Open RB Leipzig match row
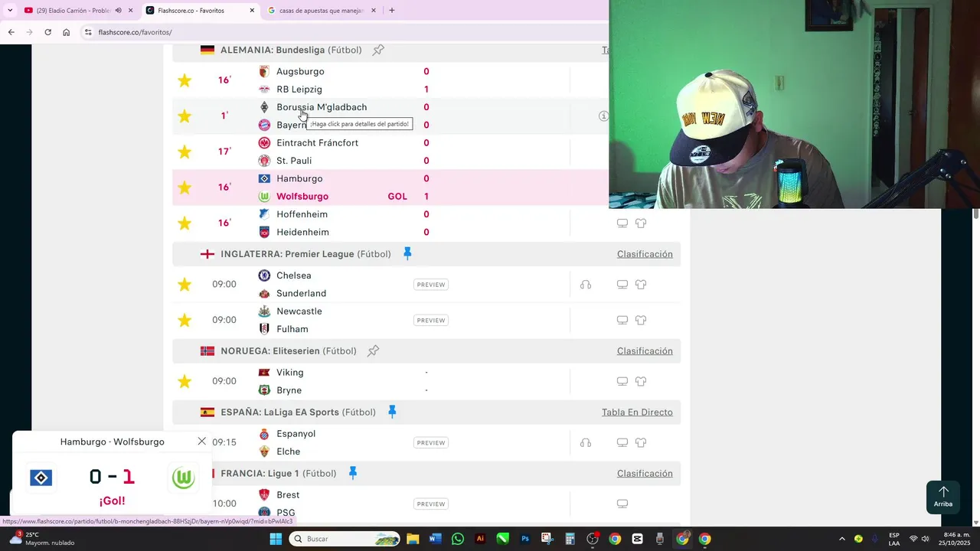This screenshot has width=980, height=551. (x=299, y=90)
